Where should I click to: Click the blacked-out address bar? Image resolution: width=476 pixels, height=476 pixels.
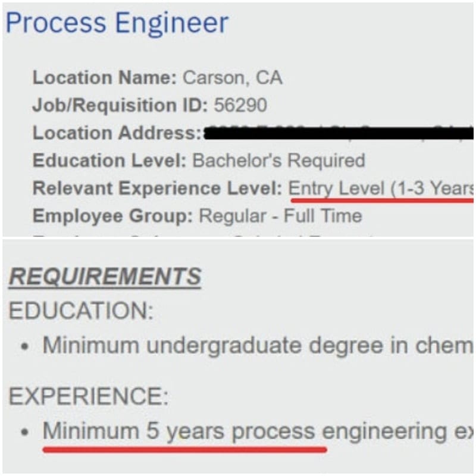pyautogui.click(x=339, y=133)
